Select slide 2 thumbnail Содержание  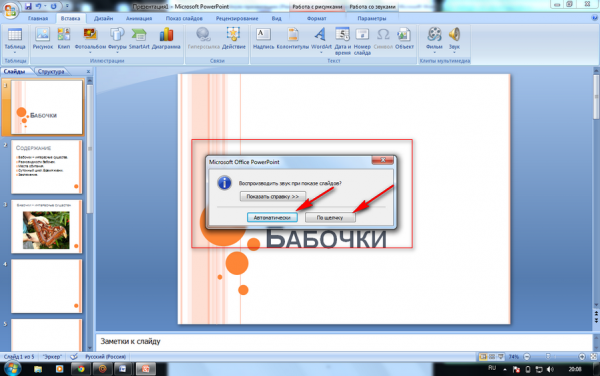pos(47,167)
